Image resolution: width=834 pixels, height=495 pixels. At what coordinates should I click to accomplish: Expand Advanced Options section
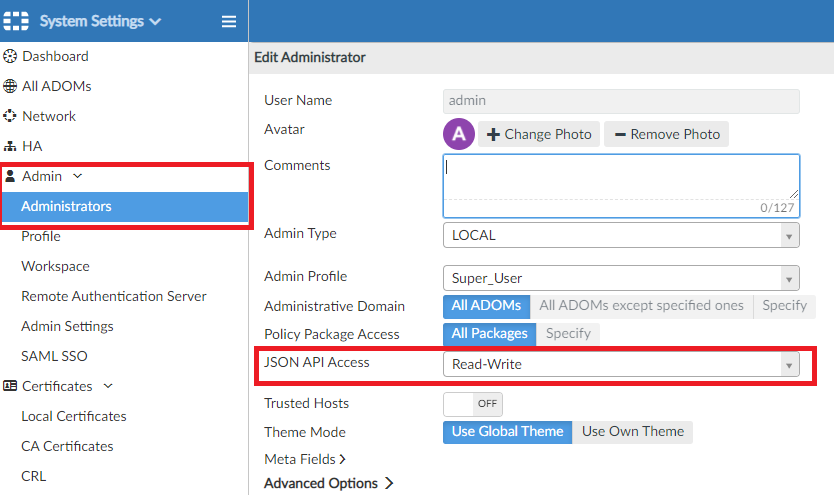tap(328, 483)
